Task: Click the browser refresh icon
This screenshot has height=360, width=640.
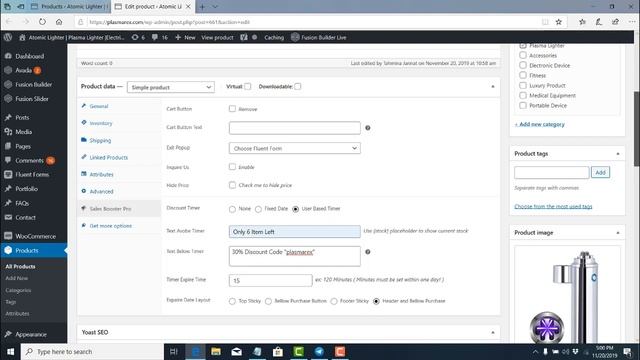Action: point(42,22)
